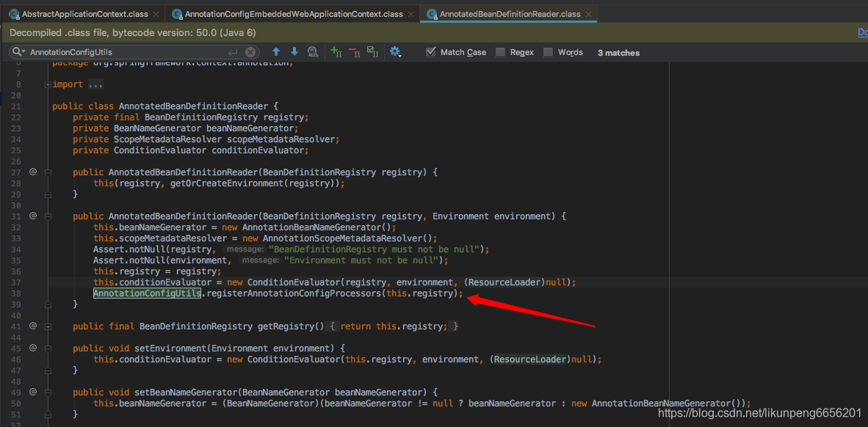868x427 pixels.
Task: Click the @ gutter icon on line 27
Action: 32,172
